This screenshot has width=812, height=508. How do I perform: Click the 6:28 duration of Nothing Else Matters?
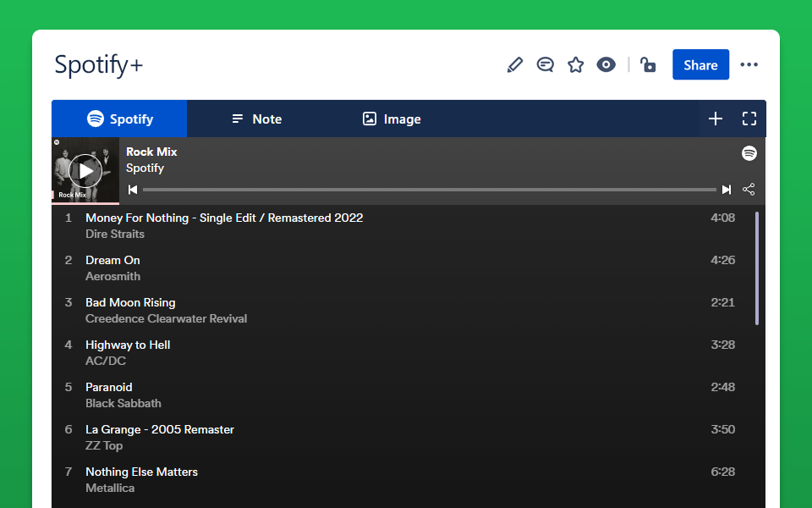(x=723, y=472)
